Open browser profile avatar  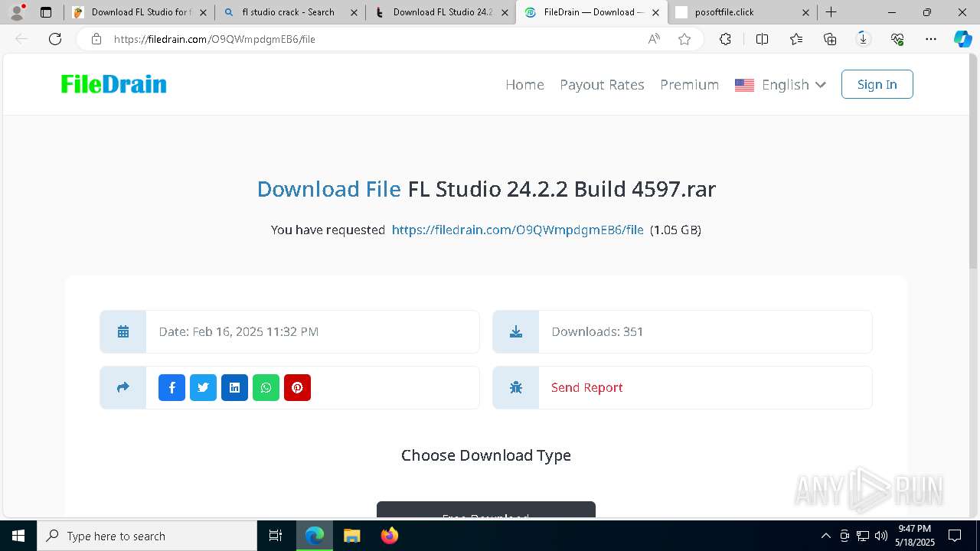tap(16, 12)
